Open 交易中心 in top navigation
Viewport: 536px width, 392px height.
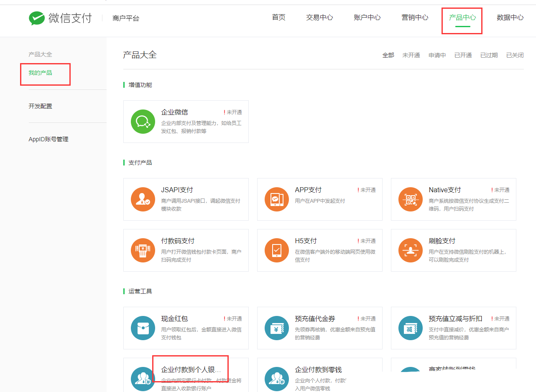point(319,18)
